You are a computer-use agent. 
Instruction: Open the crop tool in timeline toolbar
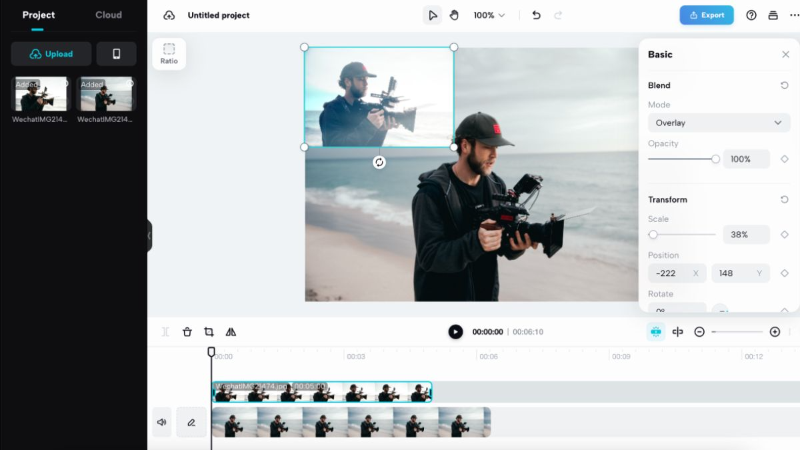(x=209, y=332)
